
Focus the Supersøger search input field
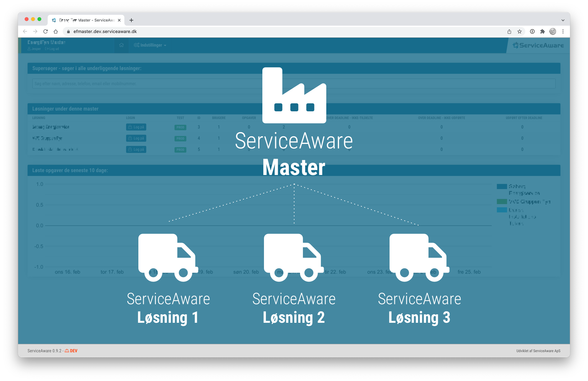[294, 84]
